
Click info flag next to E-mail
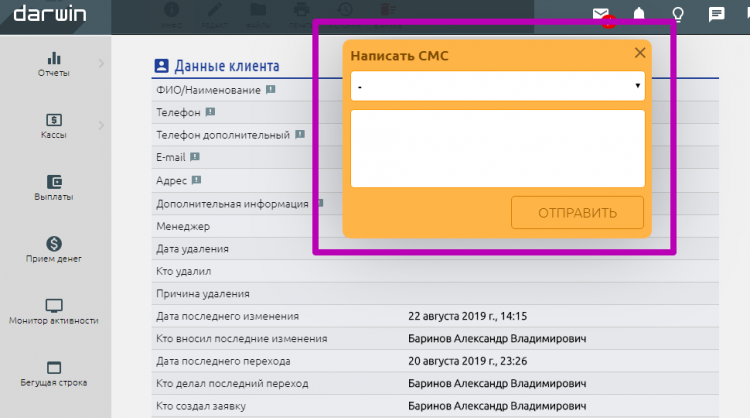coord(195,157)
